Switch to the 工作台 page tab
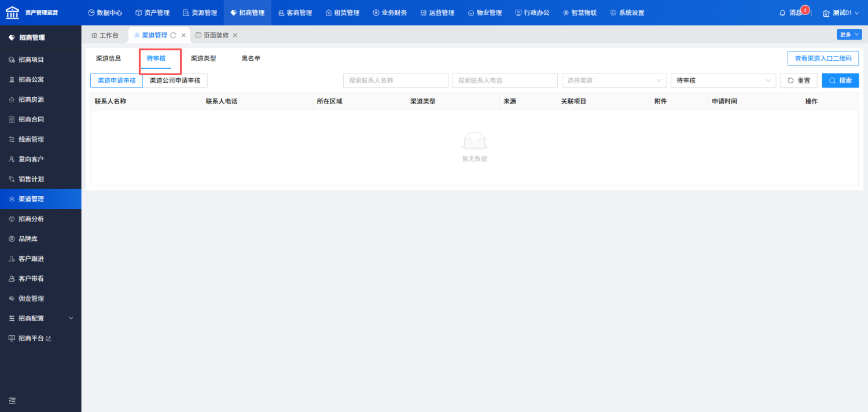Screen dimensions: 868x412 [105, 35]
